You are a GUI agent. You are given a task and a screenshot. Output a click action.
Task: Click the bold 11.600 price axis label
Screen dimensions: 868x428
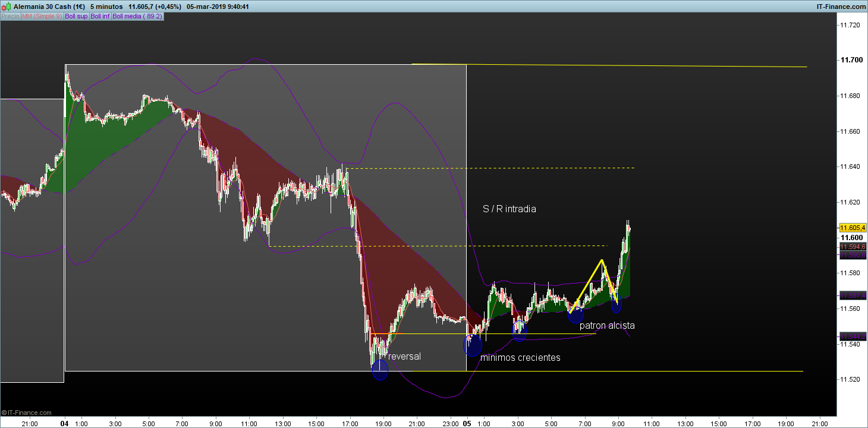(x=851, y=237)
